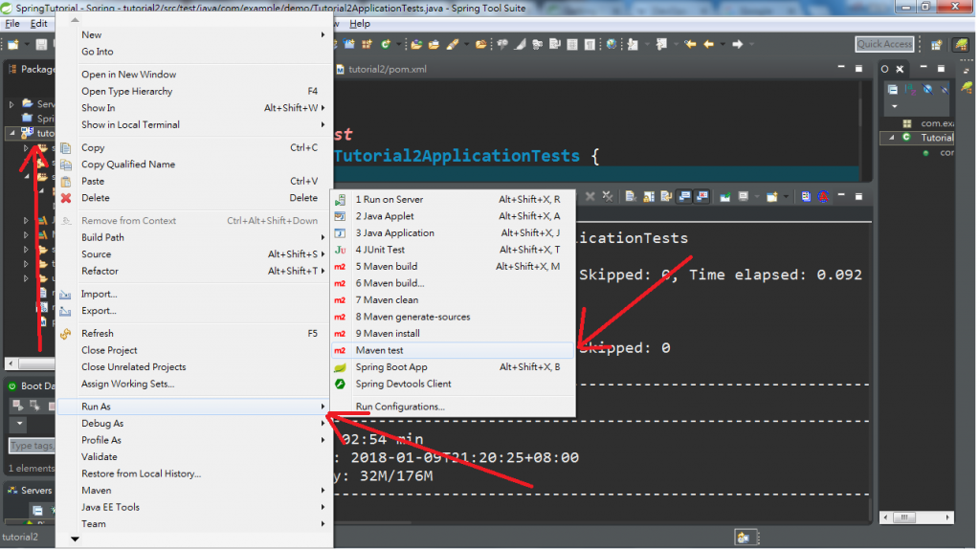Click the Clear Console icon
Screen dimensions: 980x550
coord(630,197)
